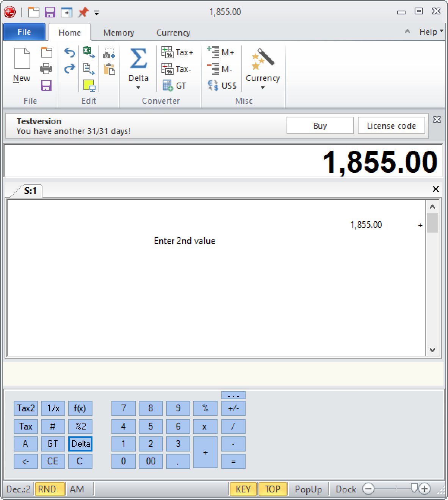This screenshot has width=448, height=500.
Task: Select the Home ribbon tab
Action: (x=70, y=33)
